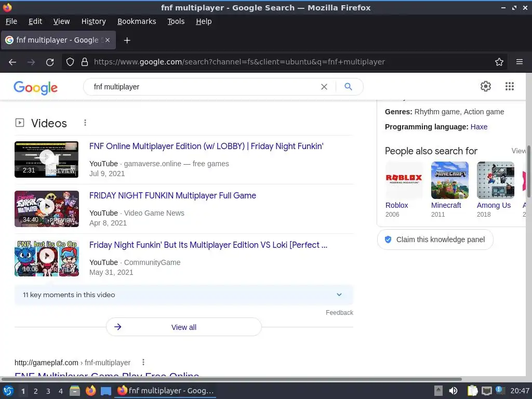Click the Roblox text link

coord(396,205)
